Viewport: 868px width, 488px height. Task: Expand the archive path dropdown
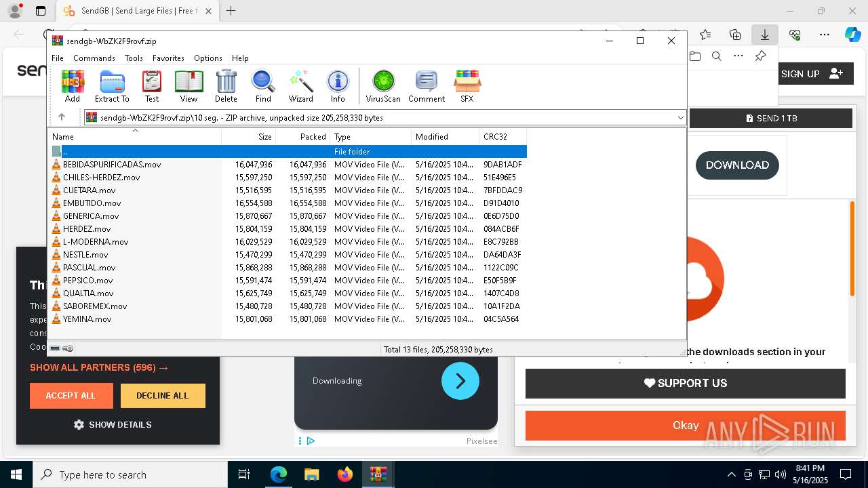[680, 117]
